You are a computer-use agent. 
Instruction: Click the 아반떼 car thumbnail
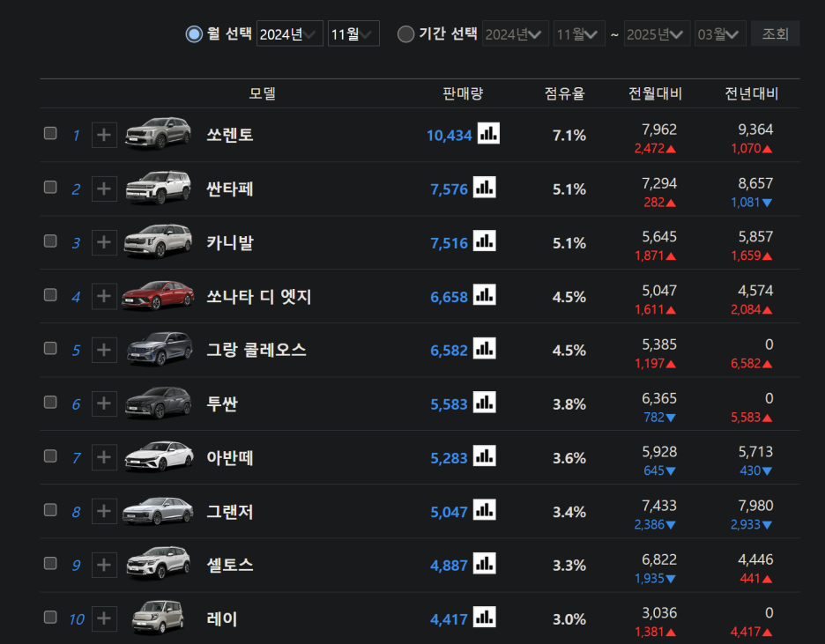(158, 455)
